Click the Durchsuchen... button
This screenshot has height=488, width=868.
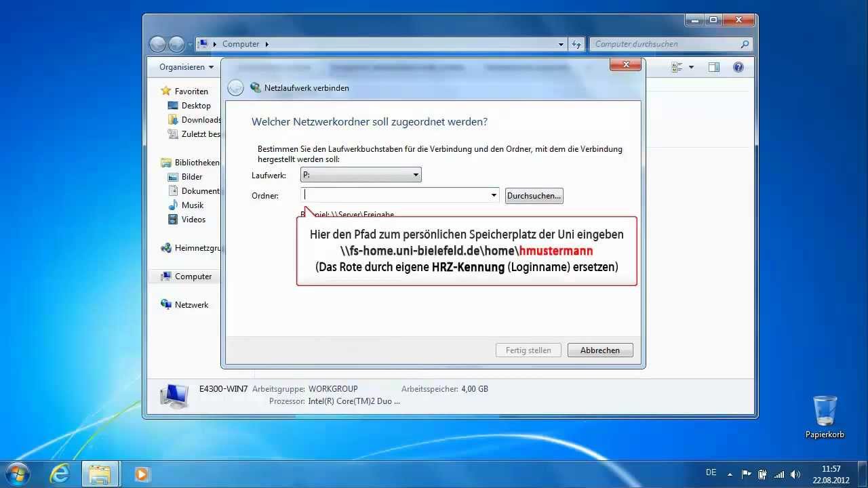pos(534,196)
